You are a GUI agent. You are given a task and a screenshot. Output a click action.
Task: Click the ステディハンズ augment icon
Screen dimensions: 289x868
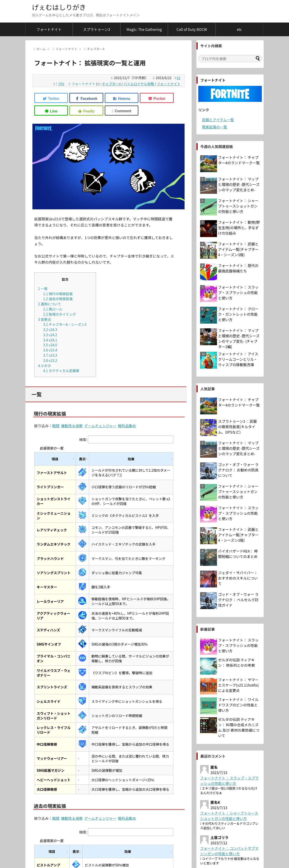pos(82,630)
